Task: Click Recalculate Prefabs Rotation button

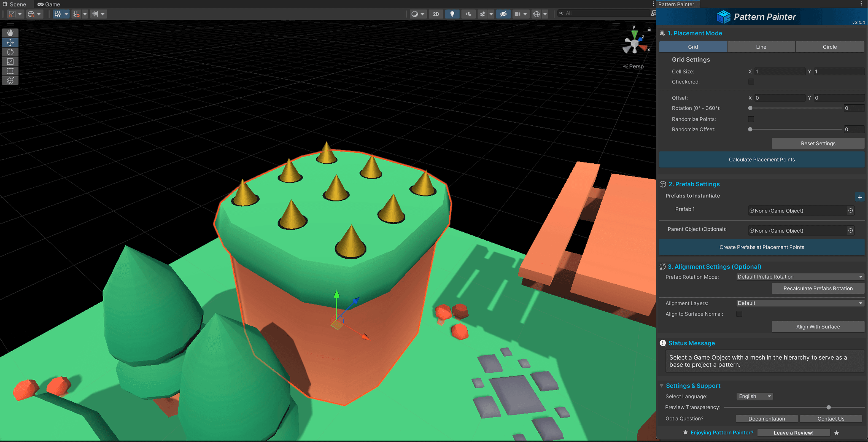Action: click(x=818, y=289)
